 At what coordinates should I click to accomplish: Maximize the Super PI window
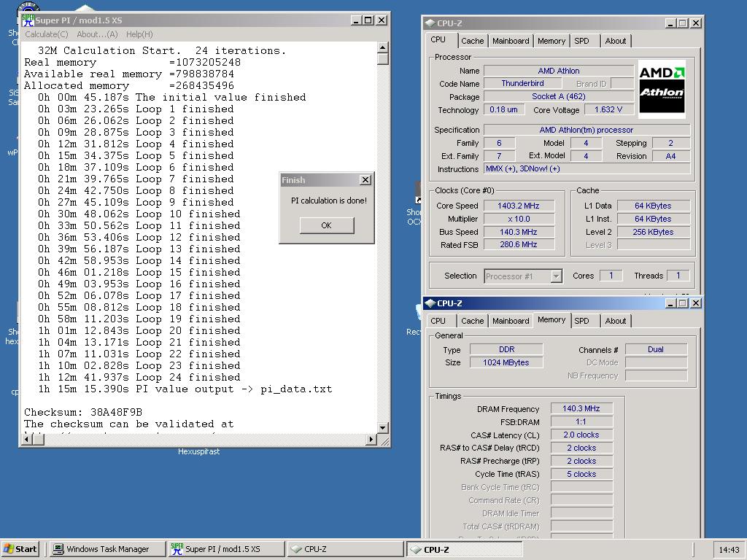(368, 20)
